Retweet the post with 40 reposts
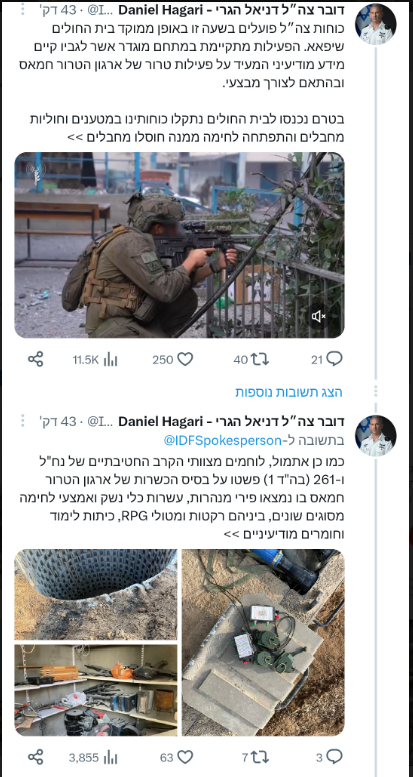Screen dimensions: 413x777 pyautogui.click(x=251, y=359)
